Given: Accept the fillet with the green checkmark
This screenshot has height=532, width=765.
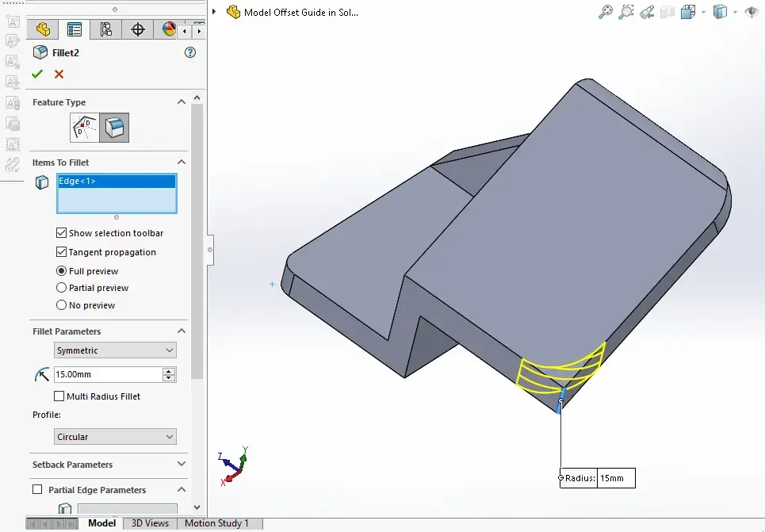Looking at the screenshot, I should (37, 75).
